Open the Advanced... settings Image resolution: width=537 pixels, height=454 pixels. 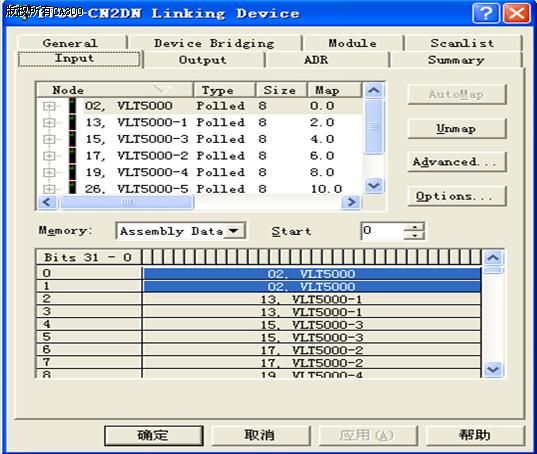(x=457, y=162)
